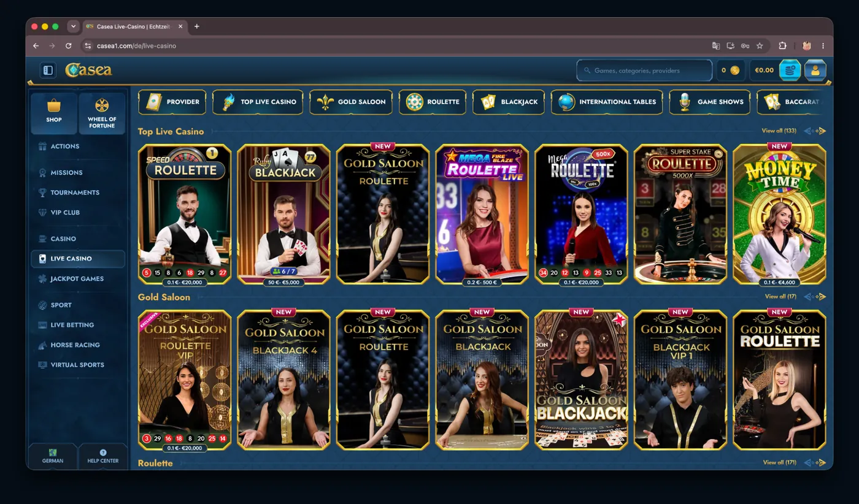Select the Roulette category chip
Image resolution: width=859 pixels, height=504 pixels.
pyautogui.click(x=433, y=102)
